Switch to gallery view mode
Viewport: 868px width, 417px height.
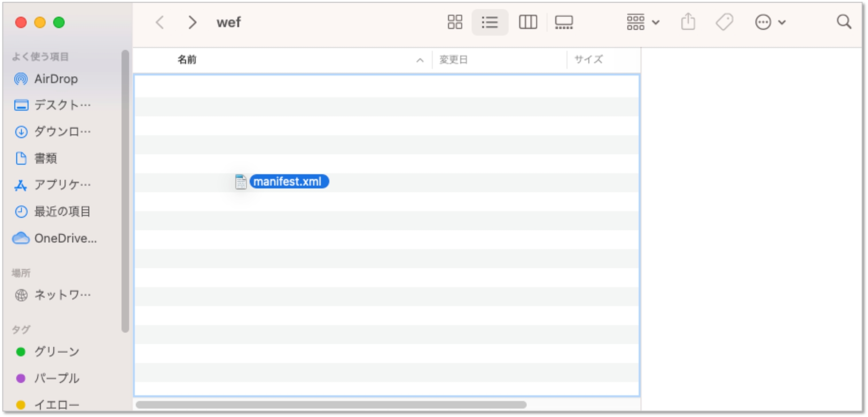[563, 22]
